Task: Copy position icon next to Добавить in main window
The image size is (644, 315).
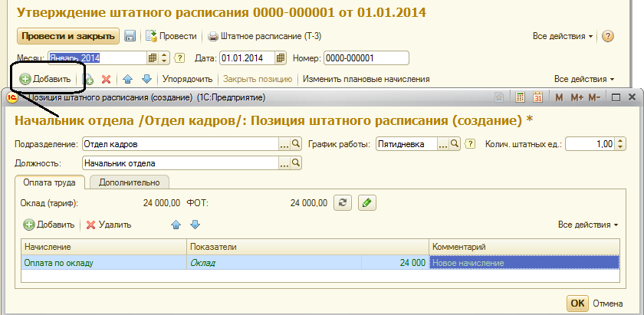Action: (88, 79)
